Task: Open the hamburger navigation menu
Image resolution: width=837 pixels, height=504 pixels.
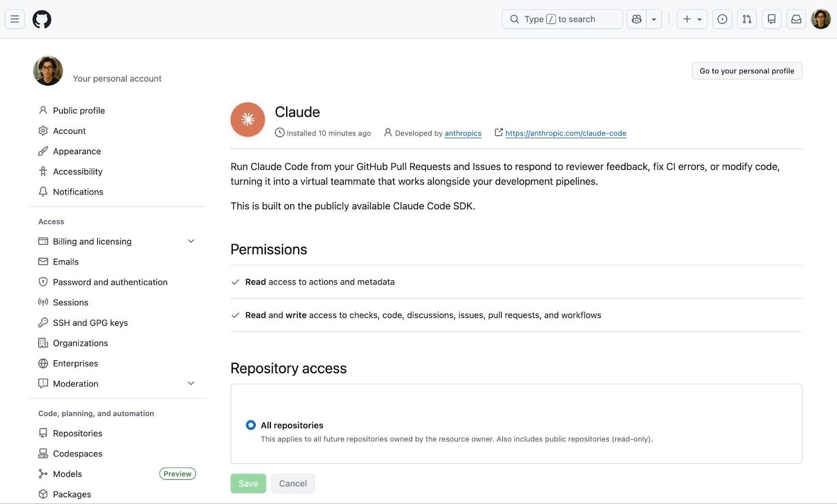Action: click(x=15, y=19)
